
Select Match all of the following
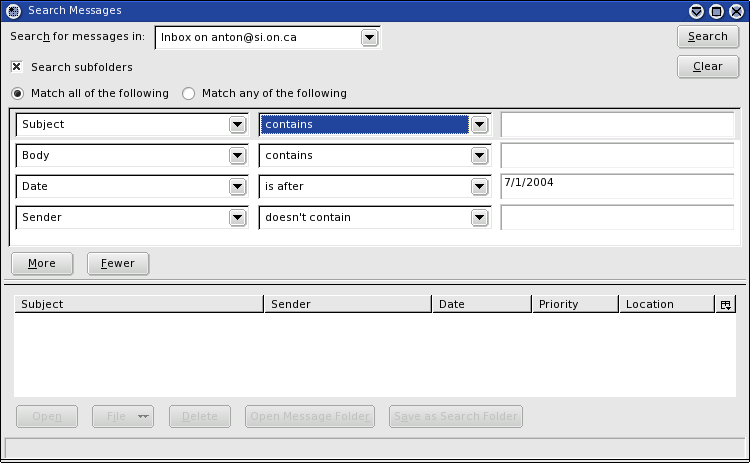[x=17, y=93]
